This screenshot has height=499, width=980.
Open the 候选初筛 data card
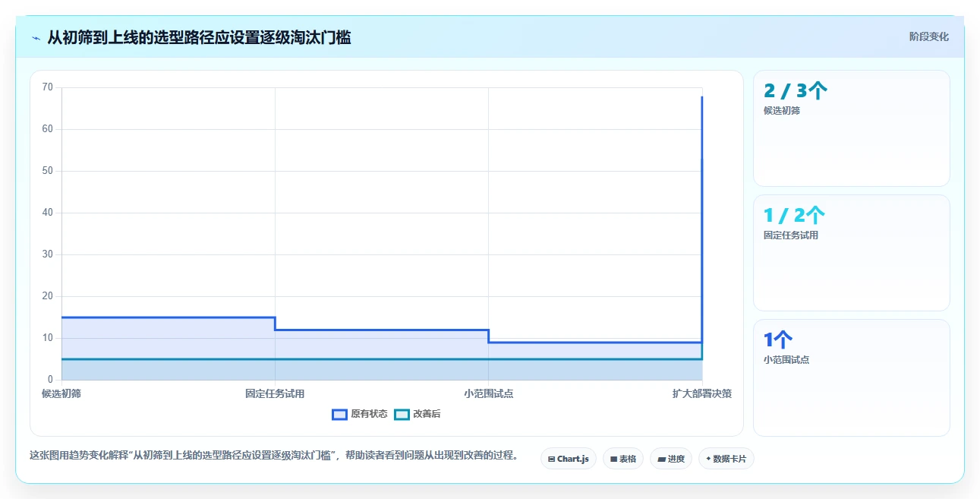[x=851, y=128]
